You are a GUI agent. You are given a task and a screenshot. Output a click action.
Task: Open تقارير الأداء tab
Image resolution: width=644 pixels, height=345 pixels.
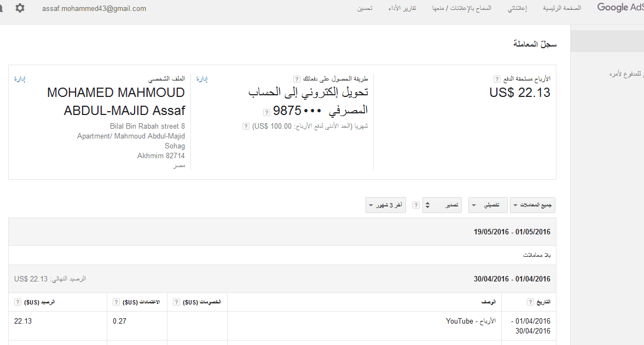(x=402, y=8)
